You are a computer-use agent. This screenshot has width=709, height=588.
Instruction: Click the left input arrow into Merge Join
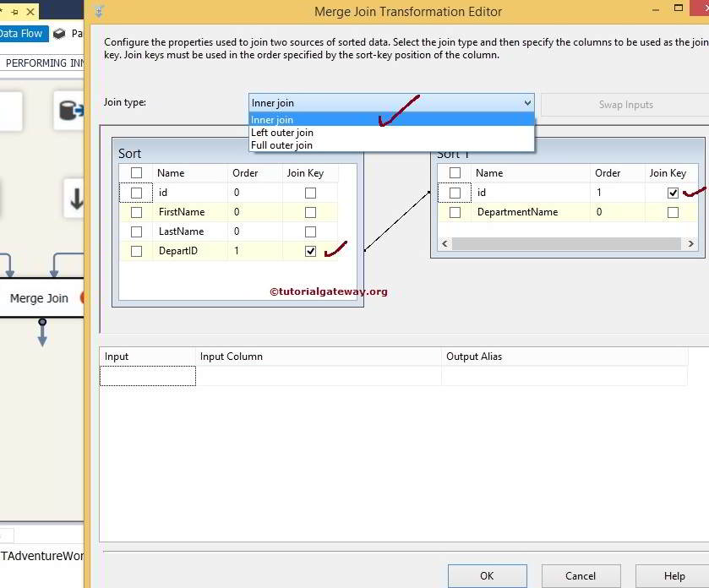[9, 270]
